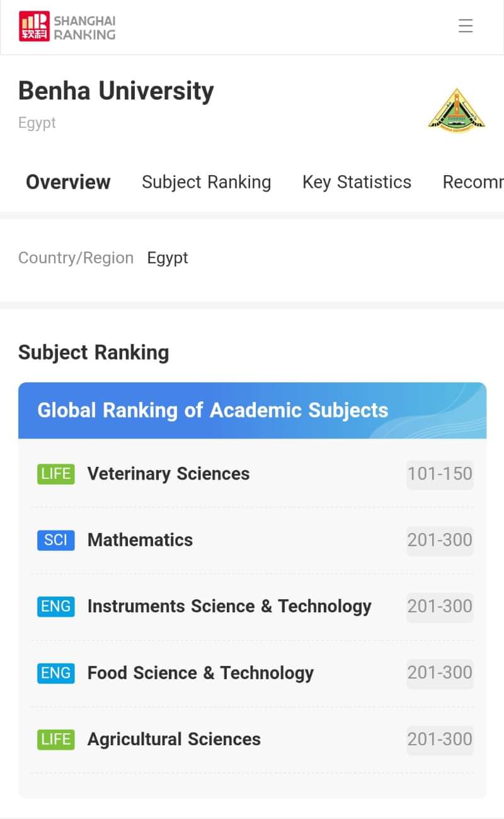The width and height of the screenshot is (504, 819).
Task: Open the Veterinary Sciences subject link
Action: (168, 474)
